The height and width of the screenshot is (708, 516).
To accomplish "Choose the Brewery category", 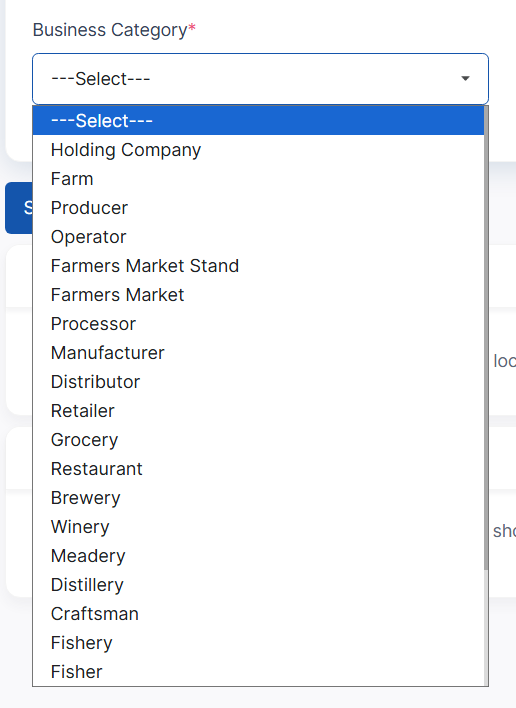I will [258, 498].
